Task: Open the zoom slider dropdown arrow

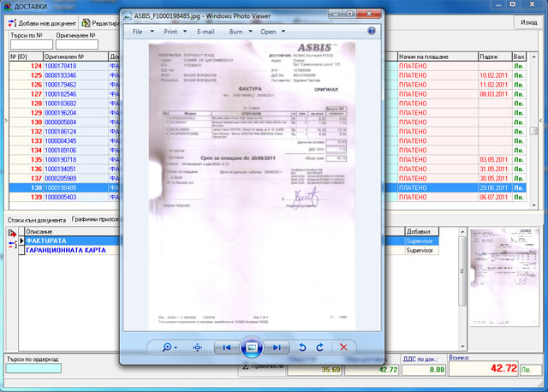Action: click(176, 347)
